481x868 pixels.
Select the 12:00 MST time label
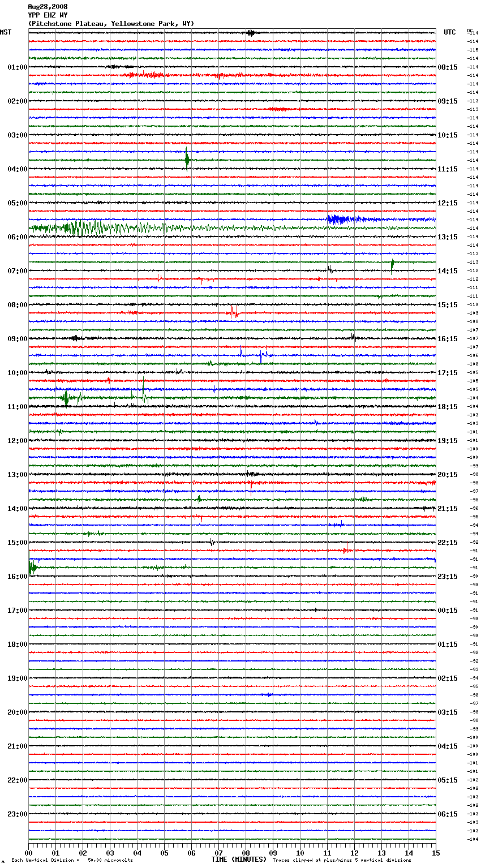18,441
